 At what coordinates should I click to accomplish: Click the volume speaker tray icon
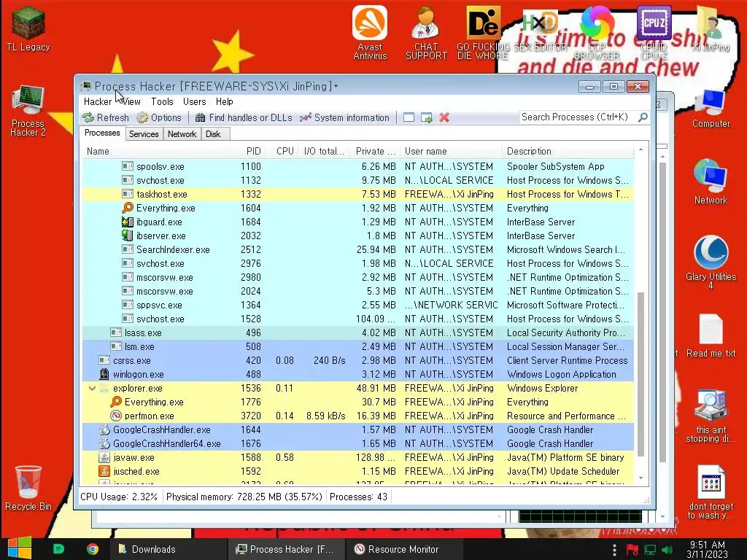tap(667, 550)
